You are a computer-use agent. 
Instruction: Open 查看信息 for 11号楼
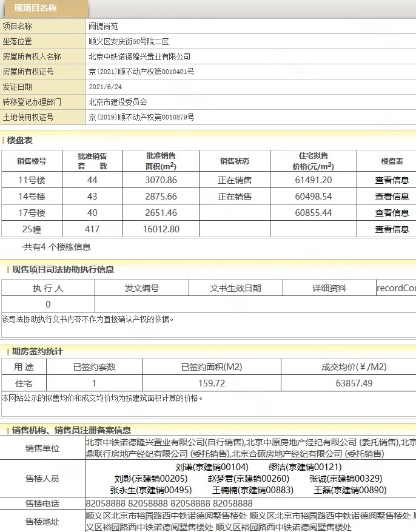392,180
